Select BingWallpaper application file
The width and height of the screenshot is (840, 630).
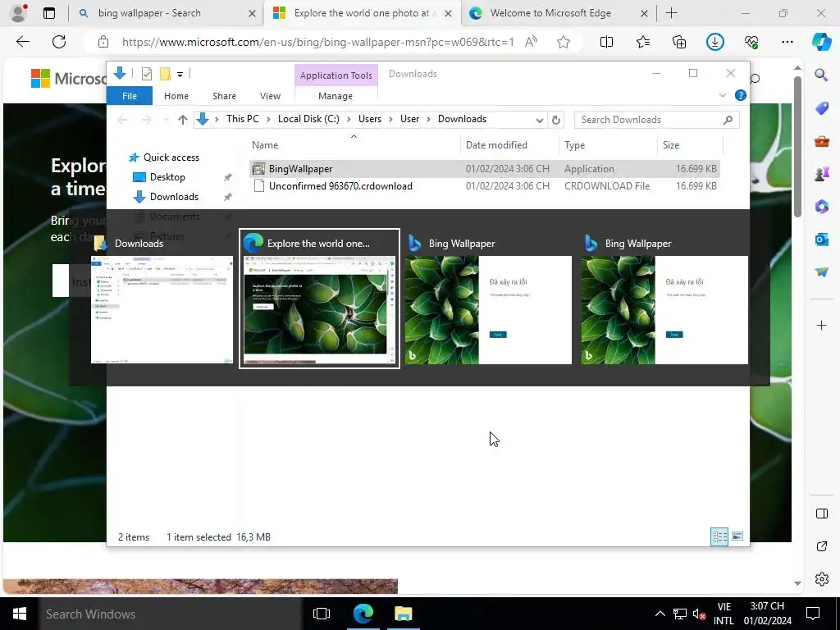[x=484, y=169]
